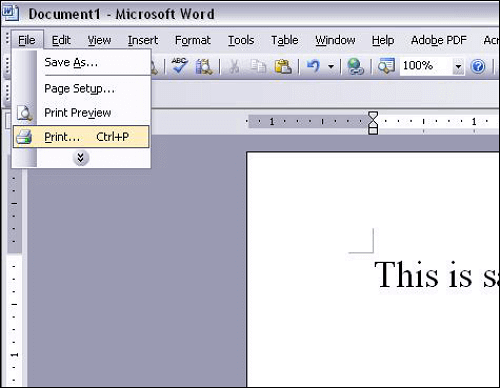Open the File menu
The image size is (500, 388).
pos(27,40)
